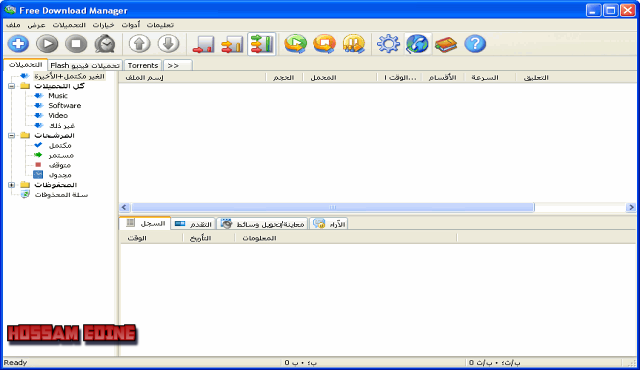Viewport: 640px width, 370px height.
Task: Click the المعلومات log column header
Action: click(x=346, y=238)
